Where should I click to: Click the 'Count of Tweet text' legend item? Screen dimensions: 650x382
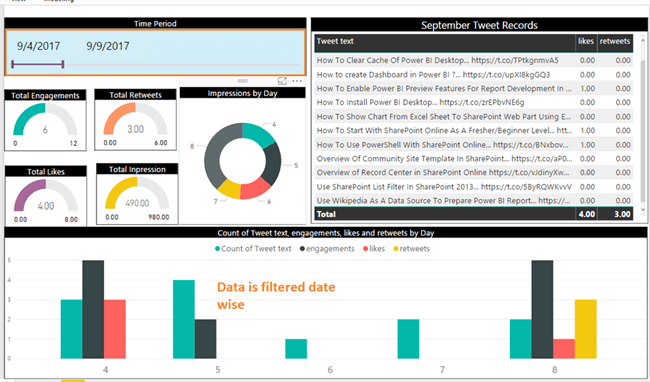point(253,249)
